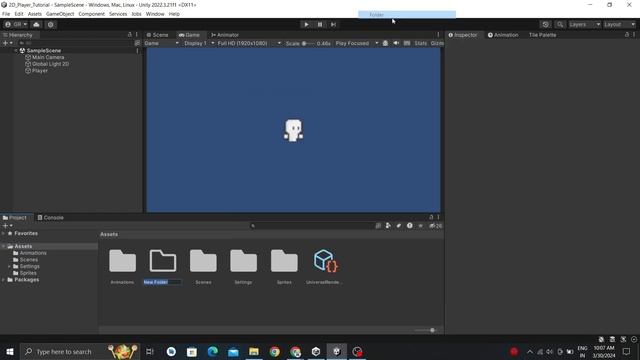Toggle Gizmos in the Game view

pyautogui.click(x=437, y=43)
